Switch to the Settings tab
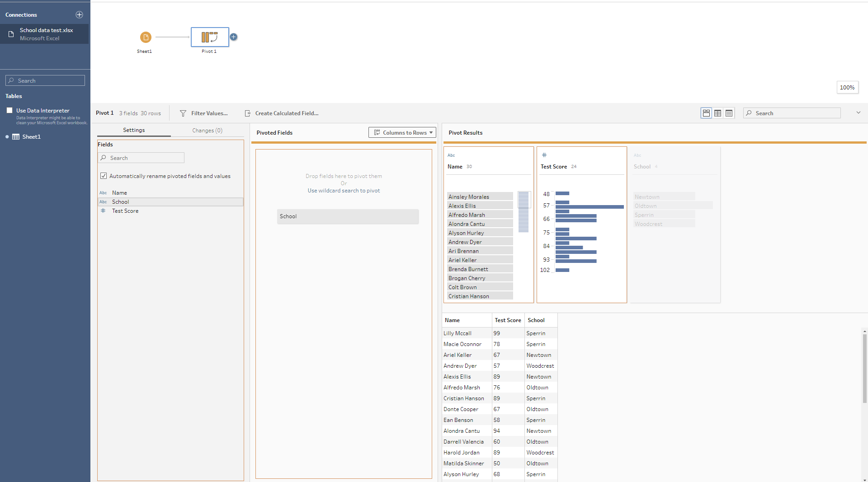The height and width of the screenshot is (482, 868). point(134,130)
